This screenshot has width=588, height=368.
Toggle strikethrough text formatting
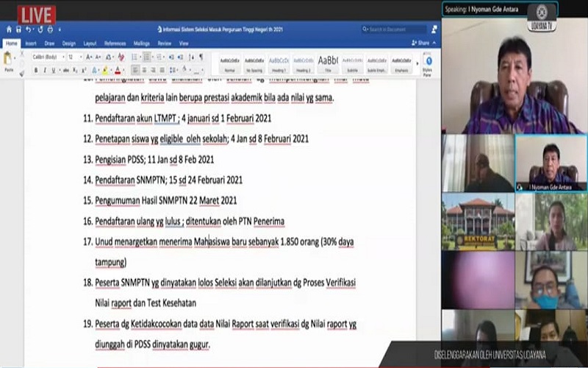pos(65,71)
